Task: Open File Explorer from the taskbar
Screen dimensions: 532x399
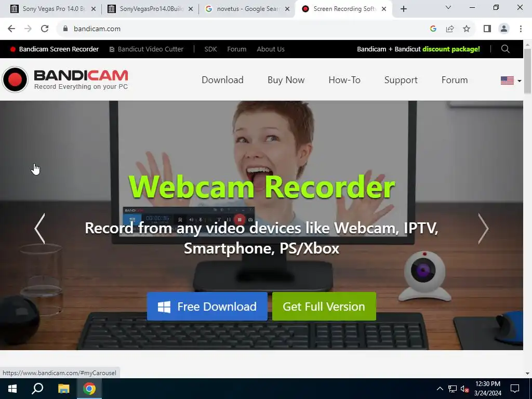Action: tap(63, 389)
